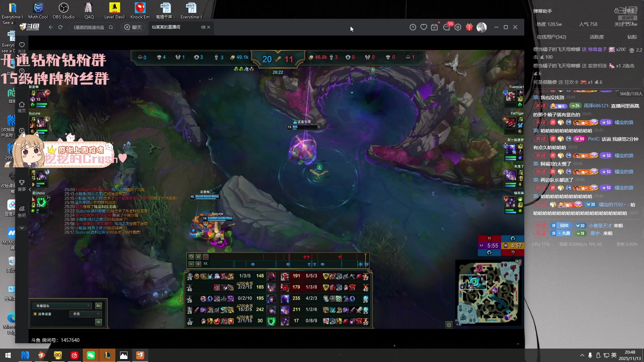Open the calendar check-in task icon

coord(435,27)
